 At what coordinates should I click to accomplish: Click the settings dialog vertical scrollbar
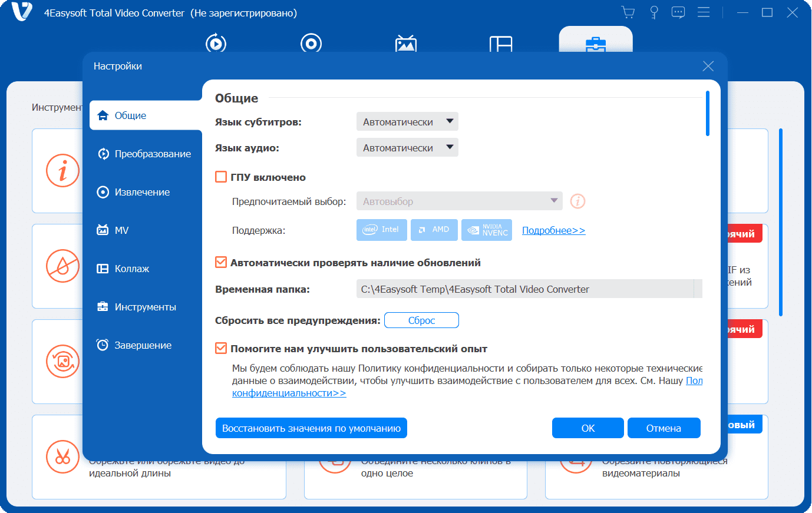[x=708, y=114]
